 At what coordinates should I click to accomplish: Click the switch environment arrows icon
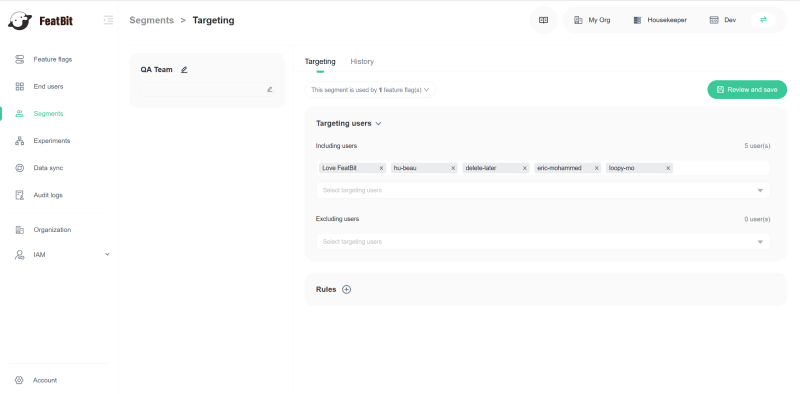(763, 19)
